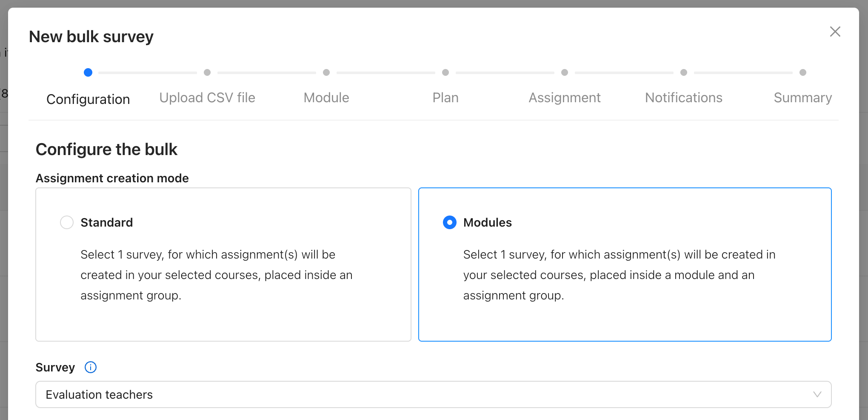Click the Summary step dot
Image resolution: width=868 pixels, height=420 pixels.
(x=803, y=72)
